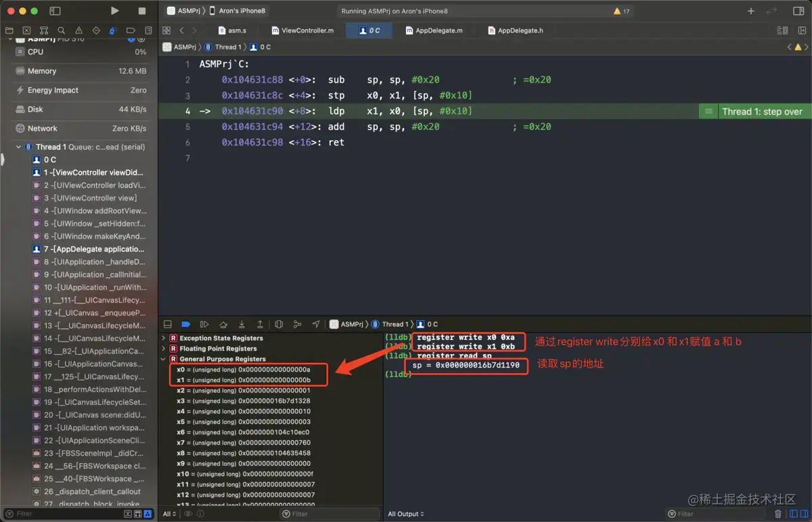This screenshot has width=812, height=522.
Task: Open the Issue navigator warning icon
Action: pyautogui.click(x=79, y=30)
